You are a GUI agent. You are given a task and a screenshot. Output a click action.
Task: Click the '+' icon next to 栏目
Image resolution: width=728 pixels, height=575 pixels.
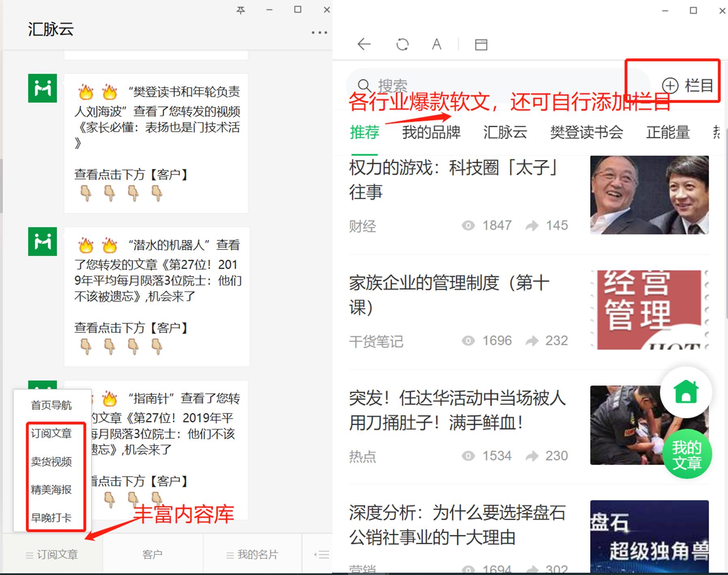(x=670, y=86)
